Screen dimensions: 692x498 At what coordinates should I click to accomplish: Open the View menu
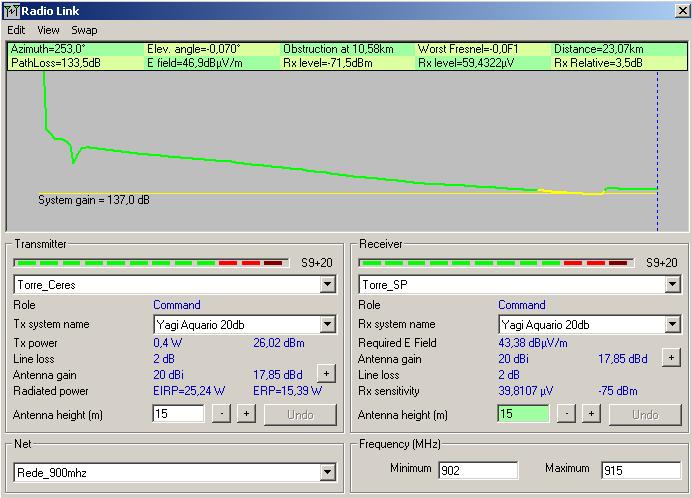click(48, 30)
